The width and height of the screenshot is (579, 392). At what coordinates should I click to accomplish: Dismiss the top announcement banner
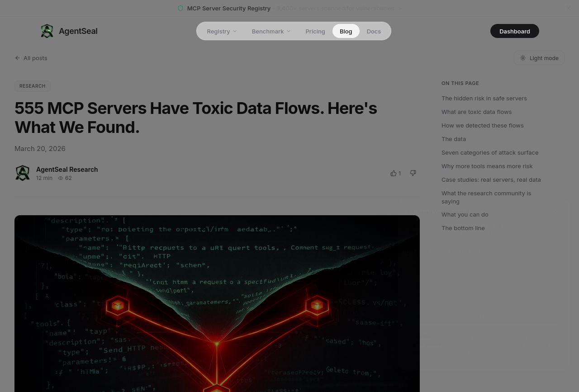568,8
